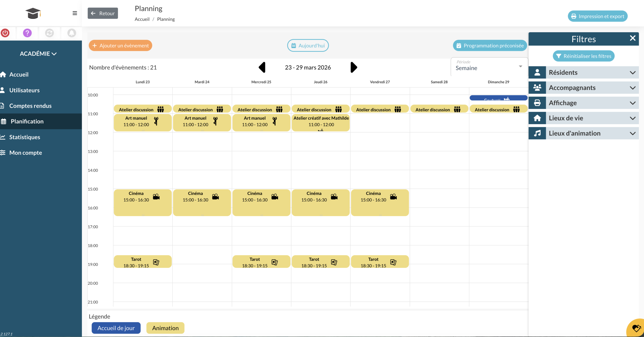Select Comptes rendus in the sidebar
Viewport: 644px width, 337px height.
coord(30,106)
